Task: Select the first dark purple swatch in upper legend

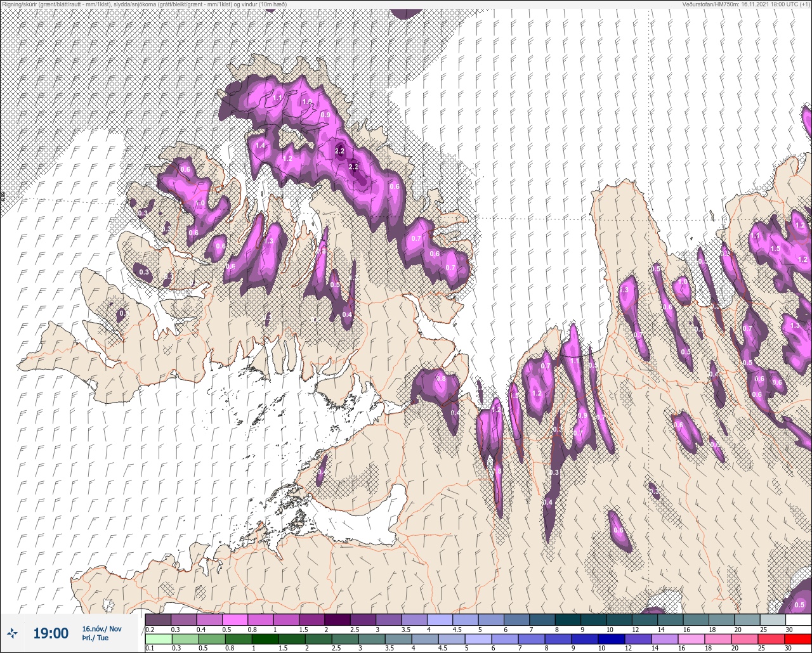Action: 158,619
